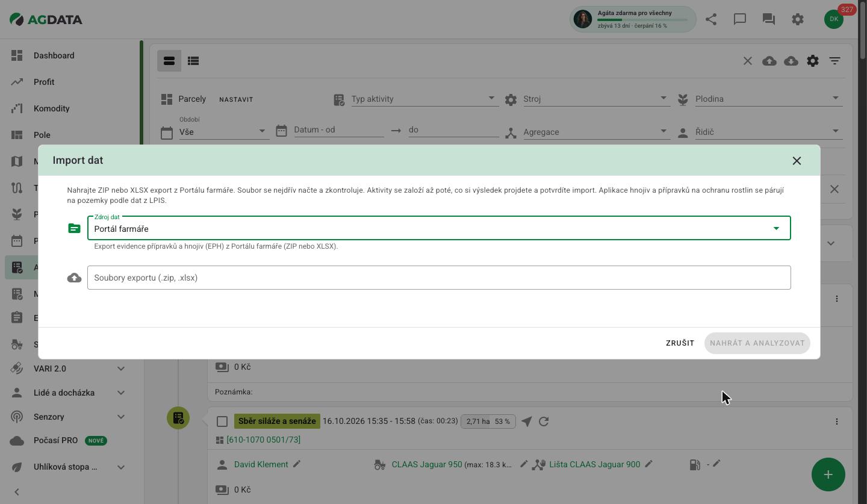Click the ZRUŠIT button

(x=680, y=343)
